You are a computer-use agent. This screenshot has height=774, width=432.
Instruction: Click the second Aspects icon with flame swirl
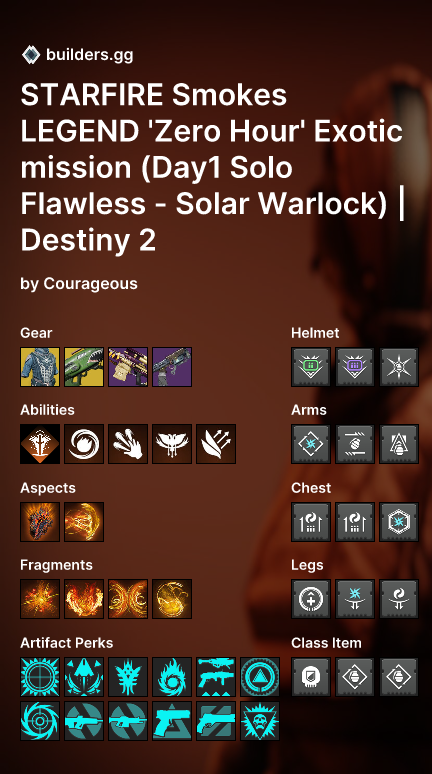pos(84,522)
